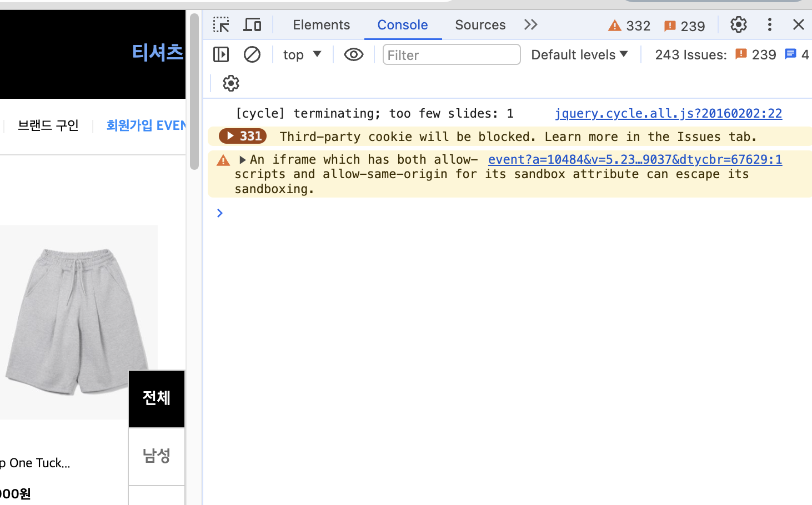Open console settings gear icon
Image resolution: width=812 pixels, height=505 pixels.
231,83
